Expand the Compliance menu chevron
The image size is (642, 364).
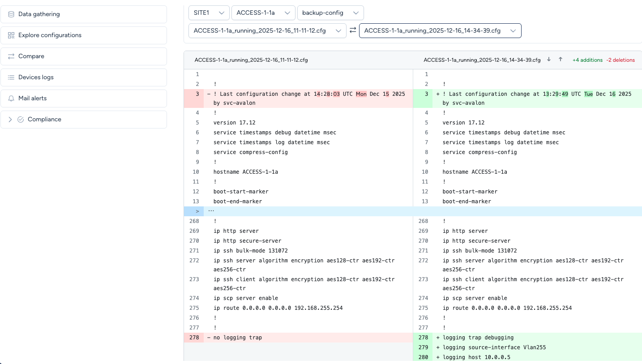click(x=10, y=120)
